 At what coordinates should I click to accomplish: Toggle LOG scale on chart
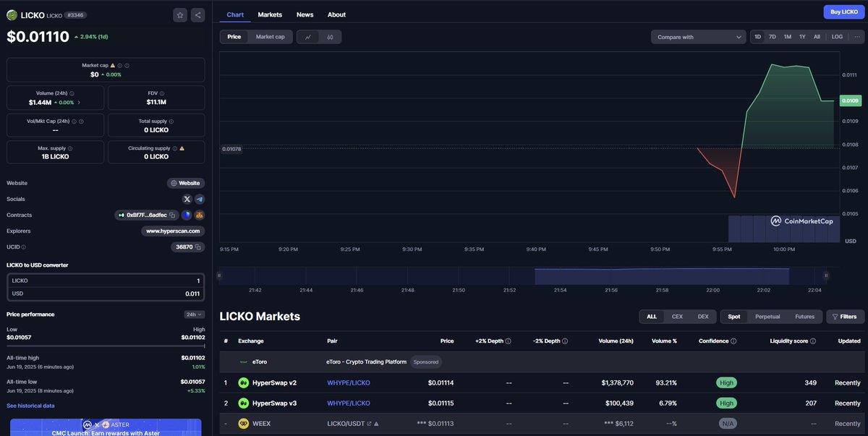coord(837,37)
